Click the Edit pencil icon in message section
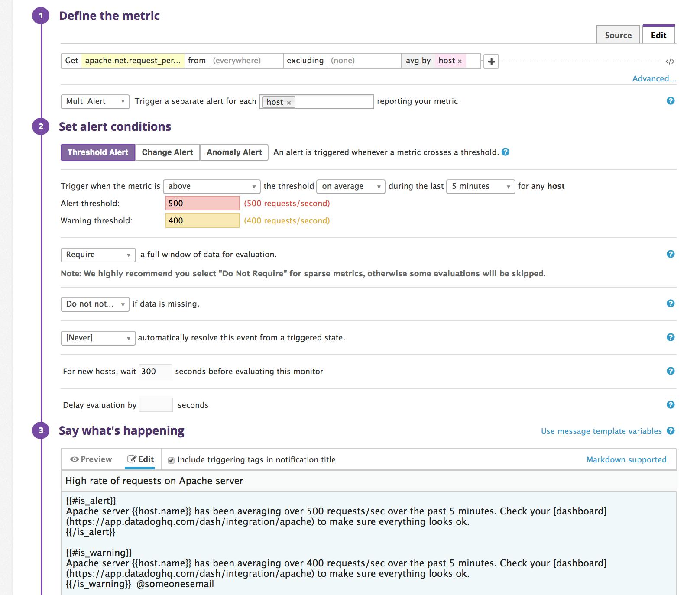 [132, 459]
